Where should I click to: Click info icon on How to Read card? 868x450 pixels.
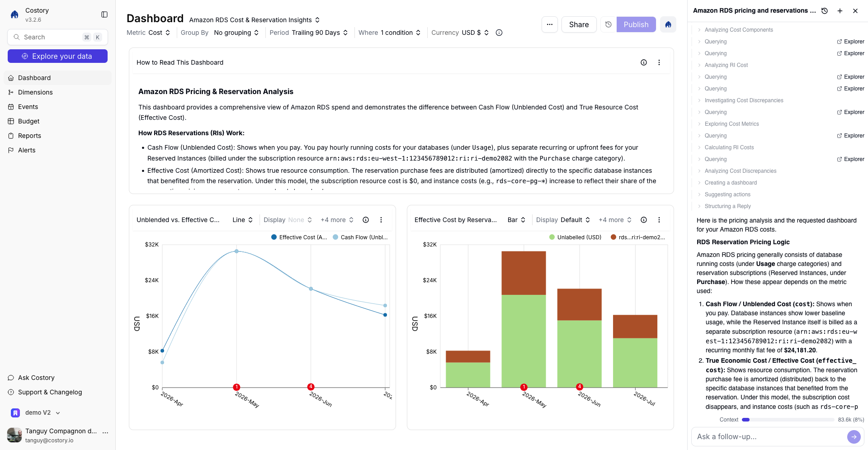[x=644, y=62]
